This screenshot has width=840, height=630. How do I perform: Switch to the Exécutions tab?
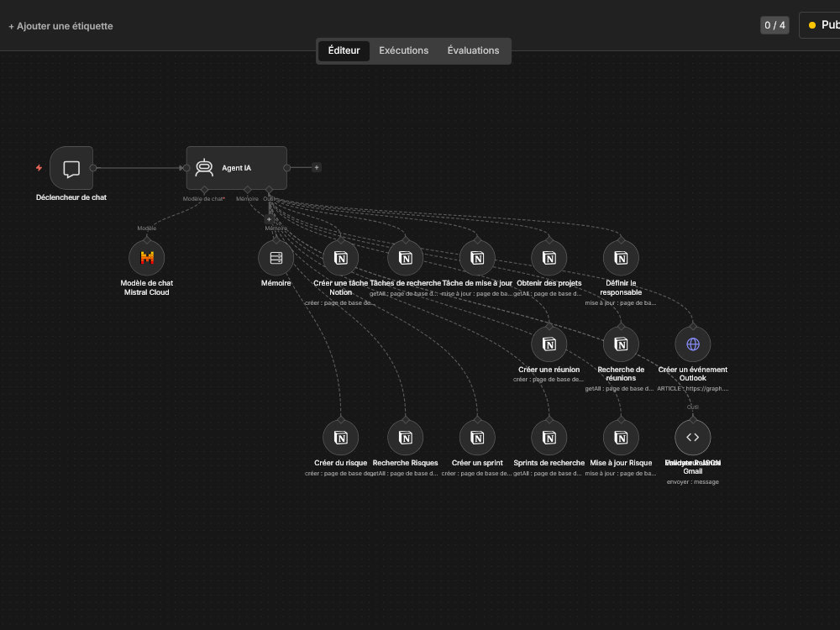tap(403, 50)
